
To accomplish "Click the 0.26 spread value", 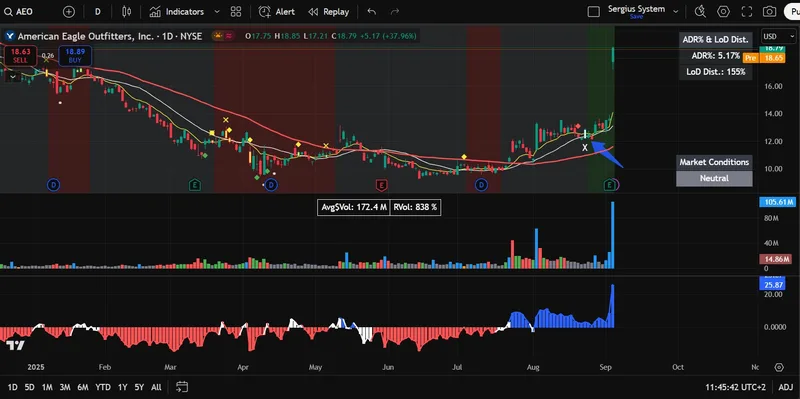I will (x=47, y=56).
